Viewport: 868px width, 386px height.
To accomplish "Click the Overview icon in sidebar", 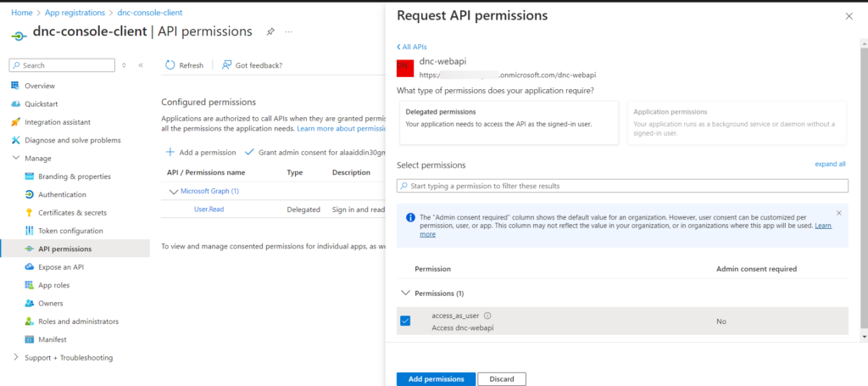I will click(15, 86).
